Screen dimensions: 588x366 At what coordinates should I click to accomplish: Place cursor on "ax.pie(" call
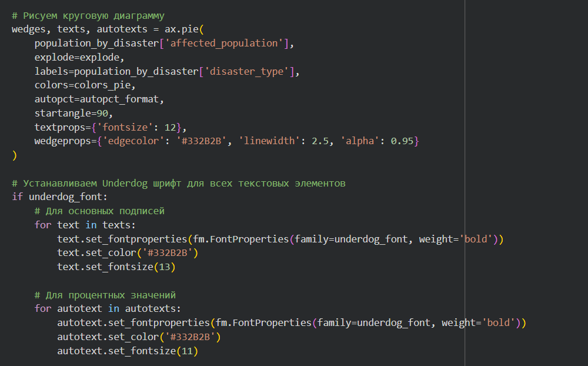(x=184, y=29)
